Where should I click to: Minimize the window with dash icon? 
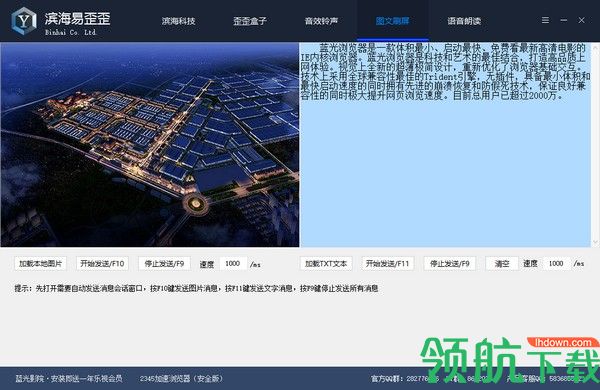(564, 20)
